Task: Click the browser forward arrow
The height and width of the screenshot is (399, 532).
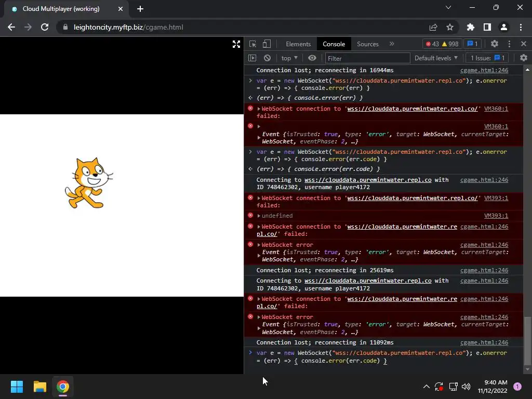Action: pos(28,27)
